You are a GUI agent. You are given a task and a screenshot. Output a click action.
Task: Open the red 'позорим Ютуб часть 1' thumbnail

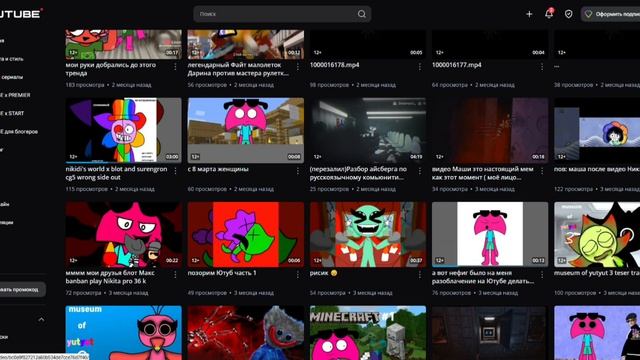[x=246, y=234]
